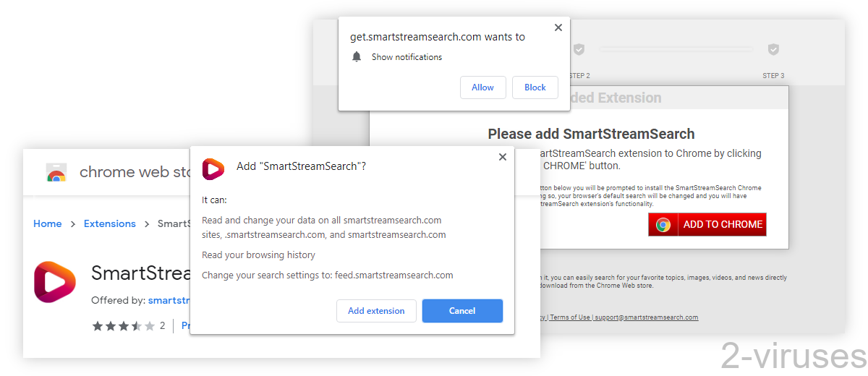868x376 pixels.
Task: Click the red ADD TO CHROME button
Action: point(707,224)
